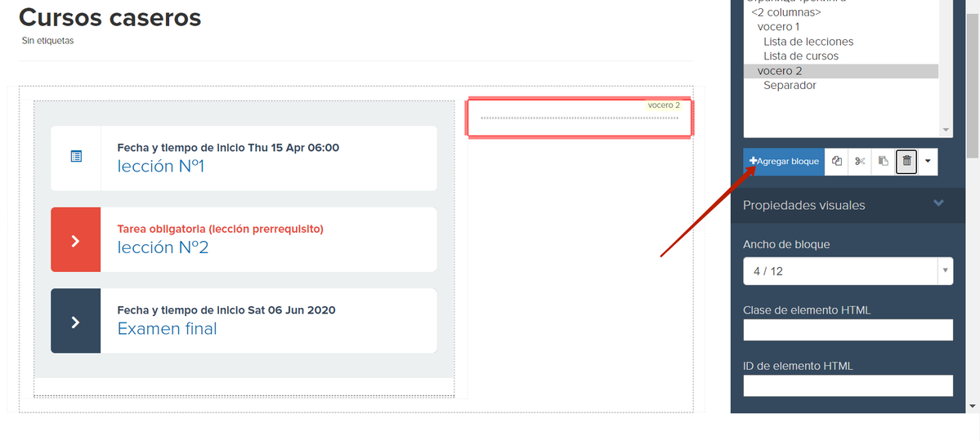Select Lista de cursos in the tree
The image size is (980, 441).
pyautogui.click(x=801, y=56)
